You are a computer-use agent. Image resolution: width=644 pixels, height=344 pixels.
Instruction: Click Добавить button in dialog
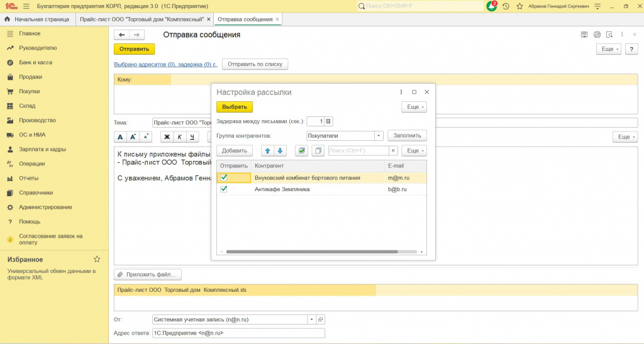click(235, 151)
